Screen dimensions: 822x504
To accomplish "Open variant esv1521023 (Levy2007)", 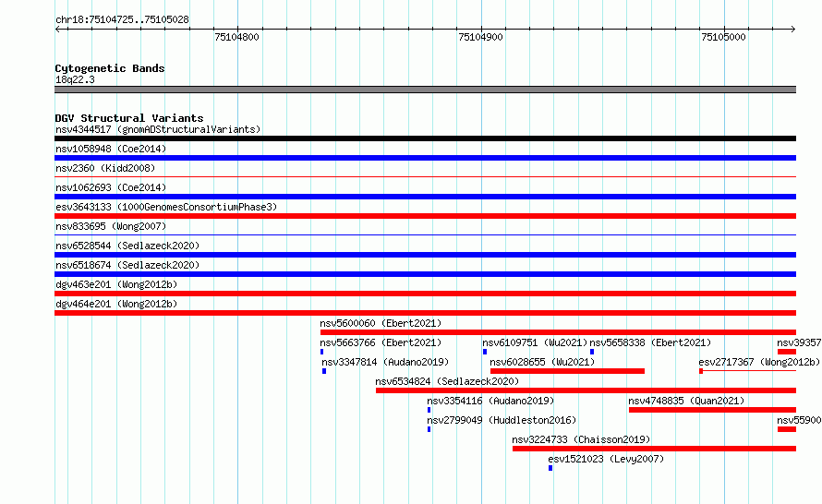I will pyautogui.click(x=606, y=459).
